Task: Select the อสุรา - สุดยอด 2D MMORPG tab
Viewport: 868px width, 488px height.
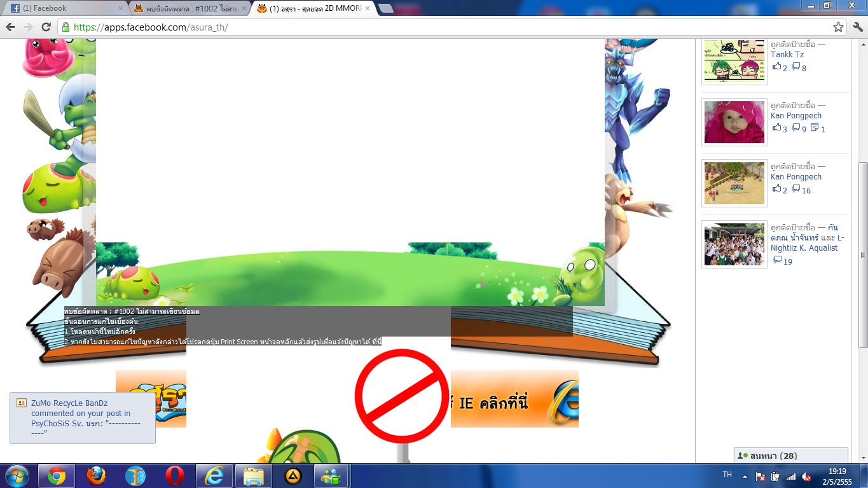Action: (312, 8)
